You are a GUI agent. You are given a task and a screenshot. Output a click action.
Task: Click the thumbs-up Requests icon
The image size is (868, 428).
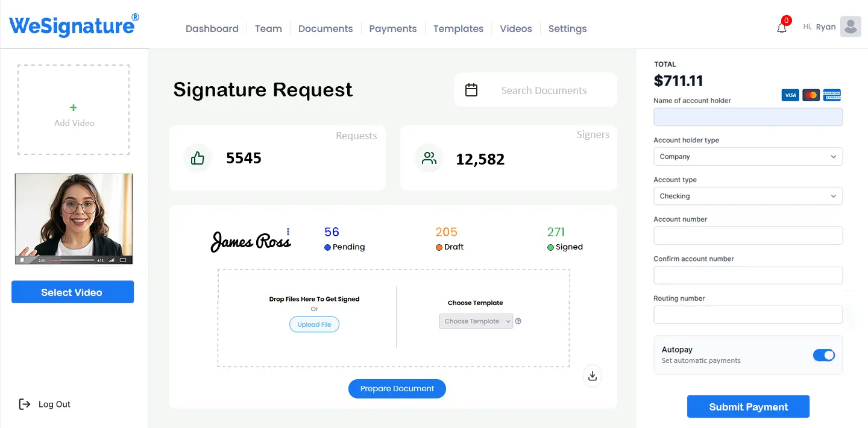point(198,159)
